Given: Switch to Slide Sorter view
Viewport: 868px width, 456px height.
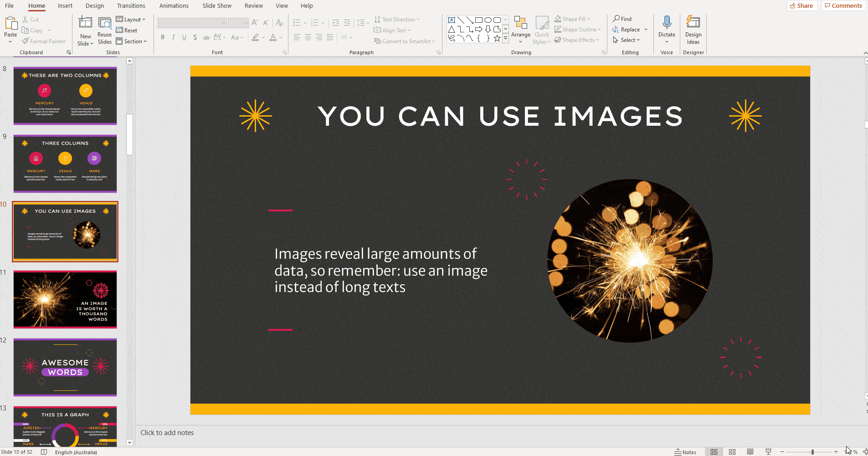Looking at the screenshot, I should [x=732, y=452].
